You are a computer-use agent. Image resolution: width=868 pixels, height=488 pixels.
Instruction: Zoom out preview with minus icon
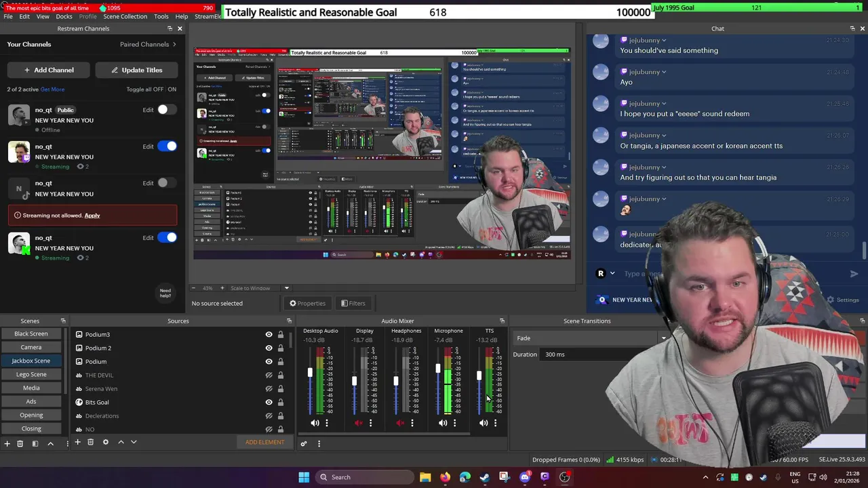click(x=193, y=288)
